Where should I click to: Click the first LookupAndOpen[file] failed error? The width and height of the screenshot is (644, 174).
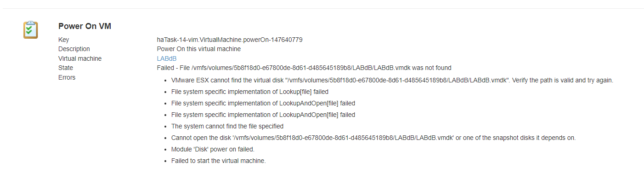coord(263,103)
